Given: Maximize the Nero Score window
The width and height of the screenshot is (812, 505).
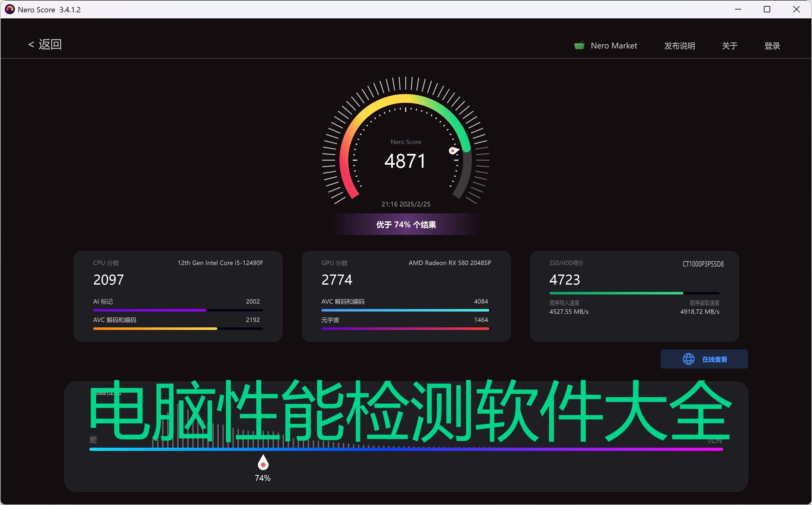Looking at the screenshot, I should tap(767, 9).
